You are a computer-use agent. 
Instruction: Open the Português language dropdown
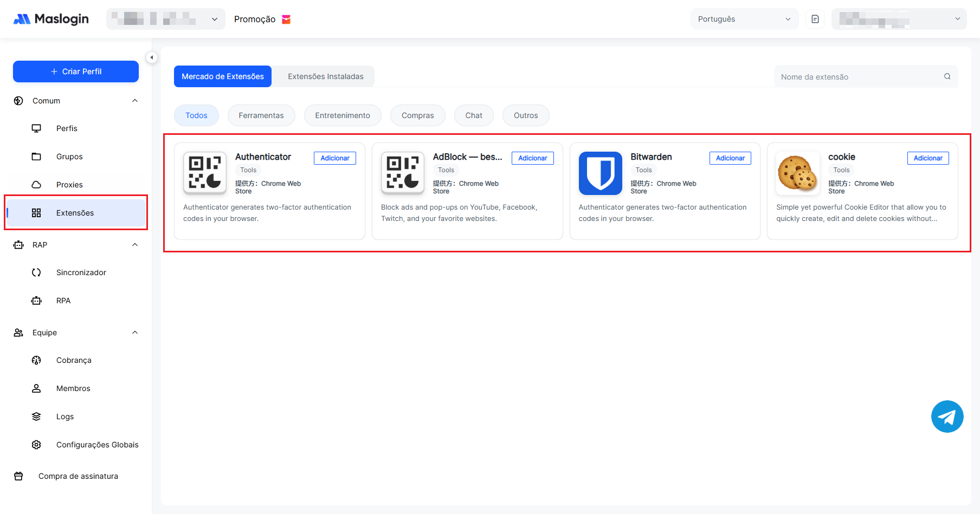pyautogui.click(x=744, y=19)
